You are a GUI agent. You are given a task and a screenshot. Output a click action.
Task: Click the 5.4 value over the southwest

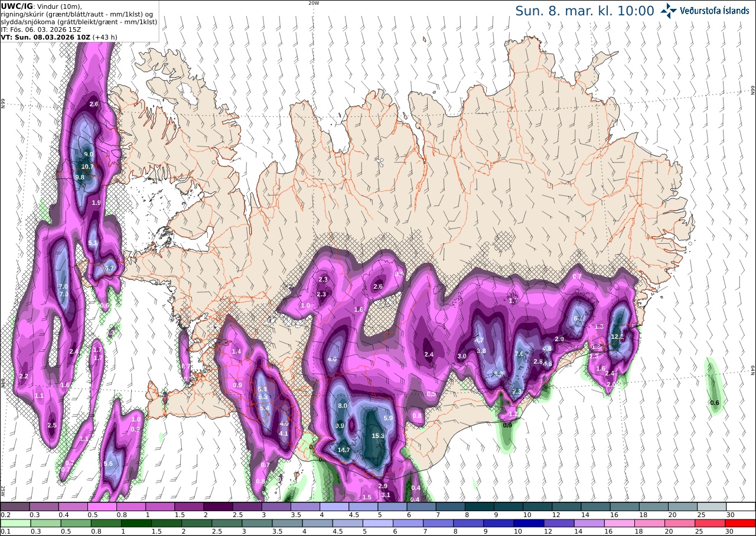[265, 408]
